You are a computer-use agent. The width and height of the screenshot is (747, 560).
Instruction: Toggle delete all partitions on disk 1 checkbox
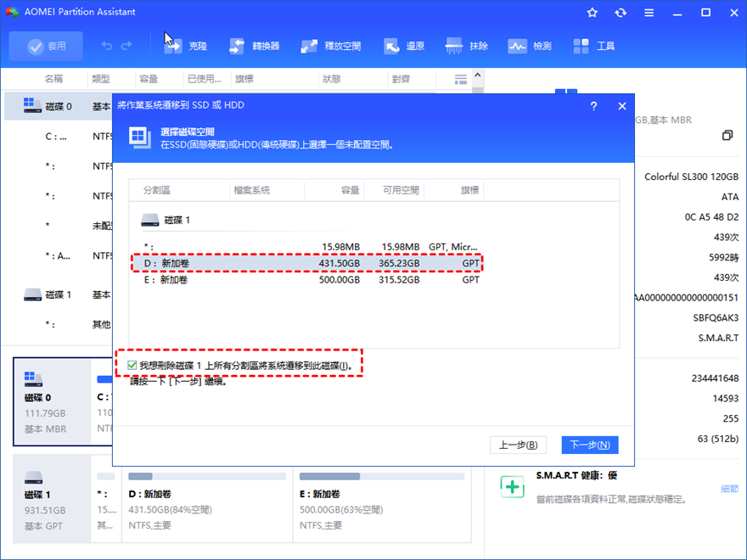tap(132, 365)
